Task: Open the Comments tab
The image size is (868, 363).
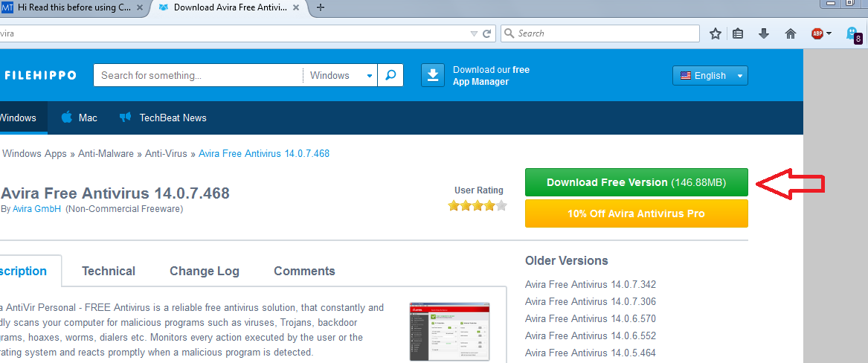Action: [x=304, y=272]
